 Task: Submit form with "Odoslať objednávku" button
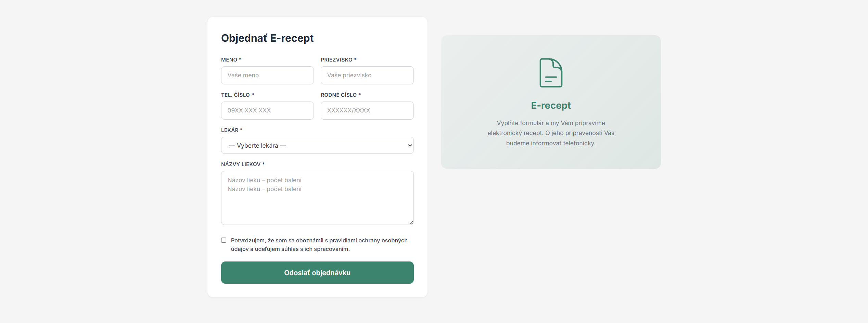coord(317,273)
